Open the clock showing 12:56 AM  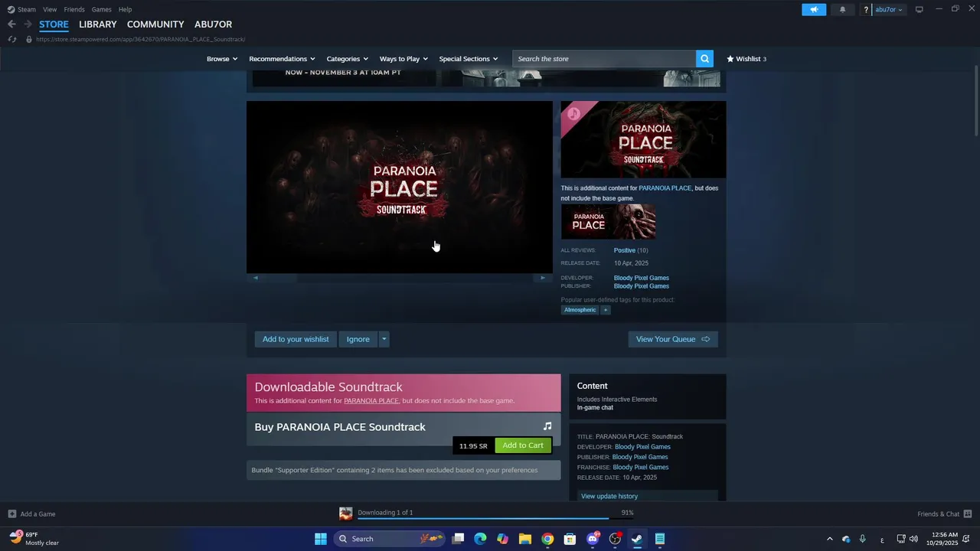[942, 539]
